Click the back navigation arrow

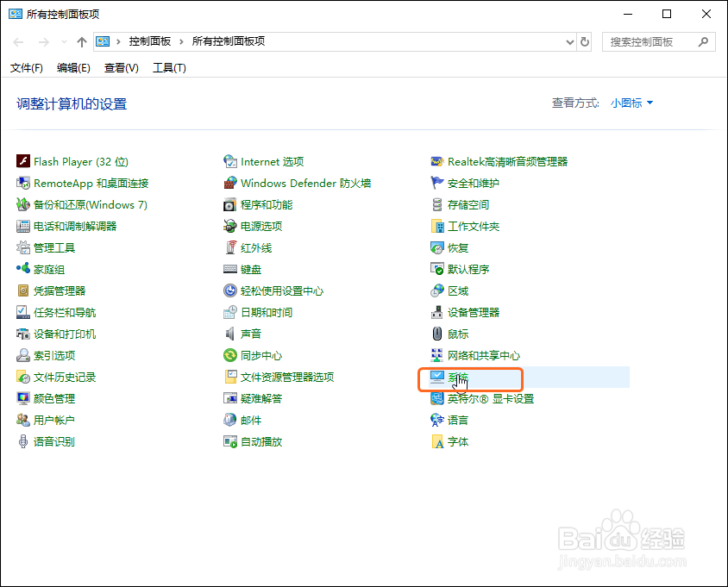(x=18, y=41)
